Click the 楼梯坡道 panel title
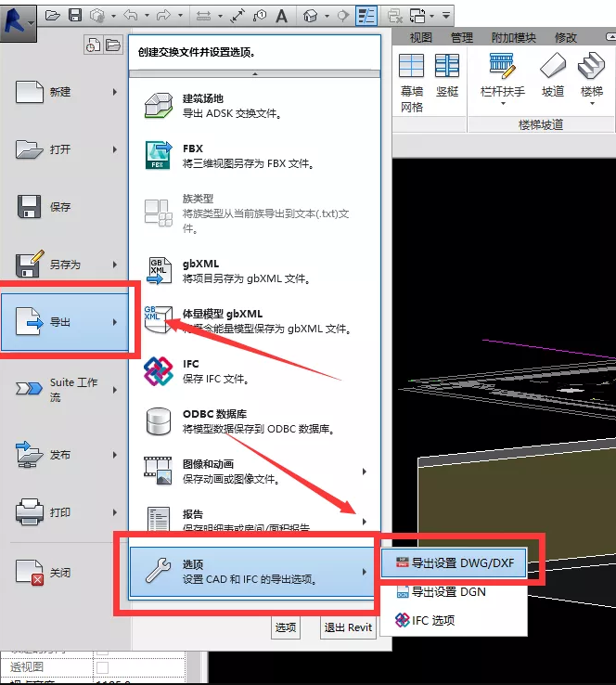This screenshot has height=685, width=616. tap(541, 125)
